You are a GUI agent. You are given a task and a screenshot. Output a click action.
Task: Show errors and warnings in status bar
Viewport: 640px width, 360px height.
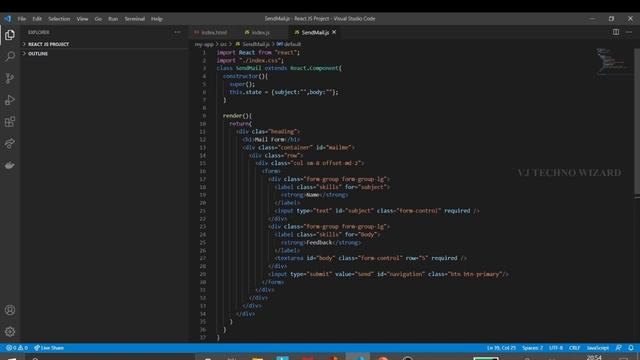coord(17,348)
